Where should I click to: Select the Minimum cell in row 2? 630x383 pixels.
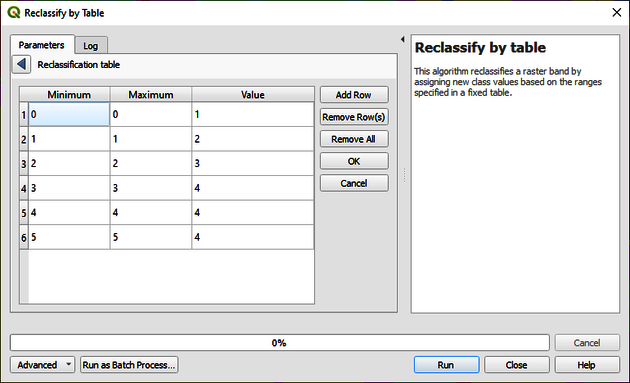tap(69, 139)
